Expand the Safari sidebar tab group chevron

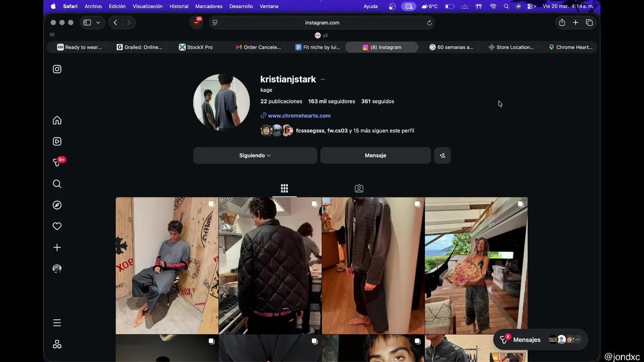98,23
